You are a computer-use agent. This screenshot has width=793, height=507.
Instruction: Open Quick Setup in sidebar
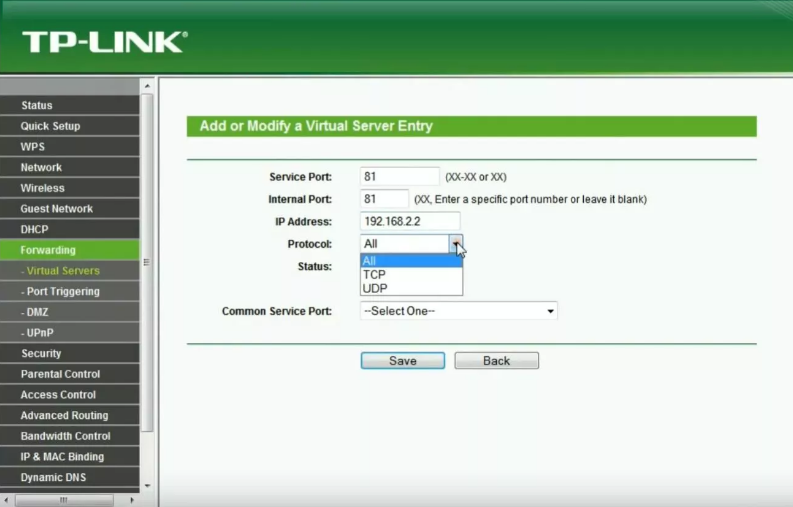coord(70,126)
